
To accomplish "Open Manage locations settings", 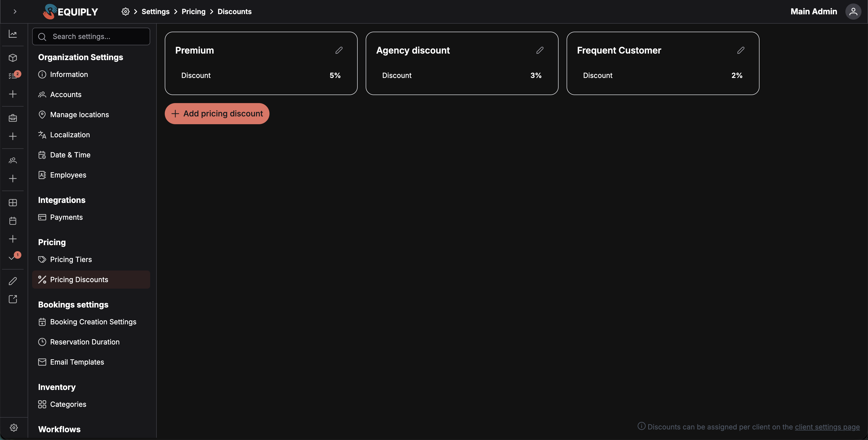I will [91, 115].
